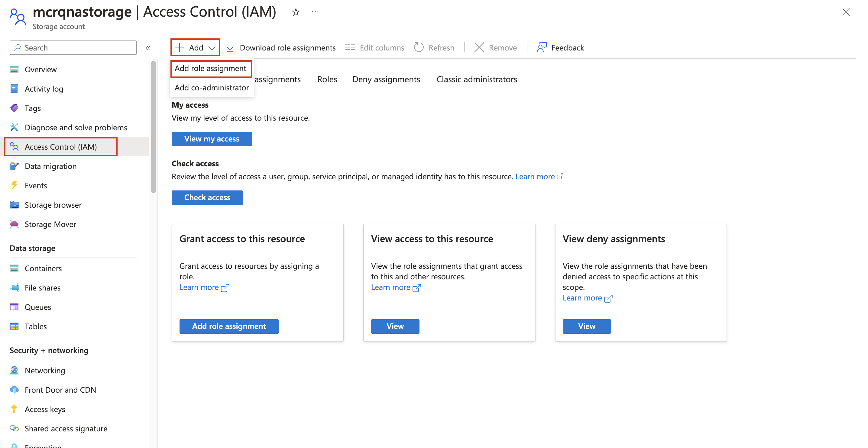Click the Queues icon
The height and width of the screenshot is (448, 868).
[x=14, y=307]
